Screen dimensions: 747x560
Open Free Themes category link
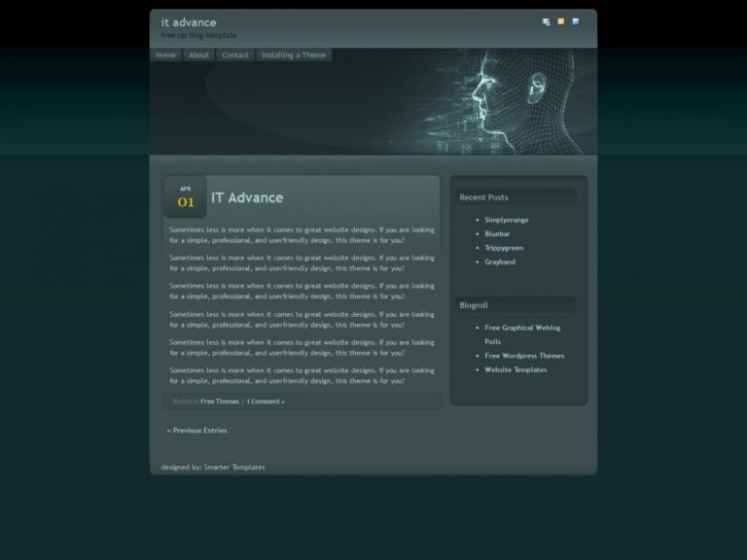220,402
